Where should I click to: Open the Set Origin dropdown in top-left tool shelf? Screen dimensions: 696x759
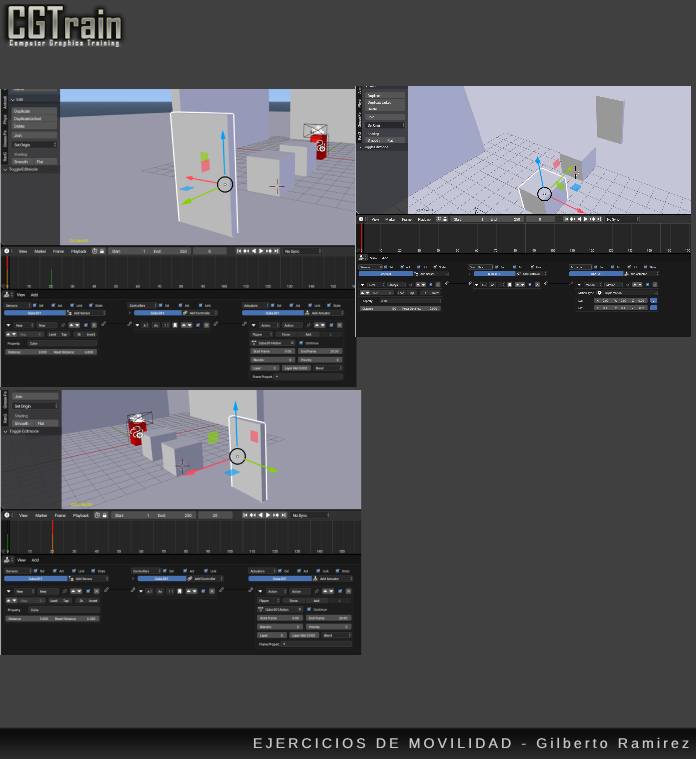pyautogui.click(x=35, y=144)
